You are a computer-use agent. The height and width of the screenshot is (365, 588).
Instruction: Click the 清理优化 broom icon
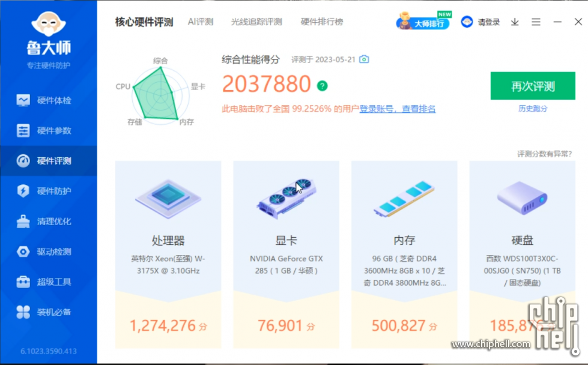click(23, 222)
